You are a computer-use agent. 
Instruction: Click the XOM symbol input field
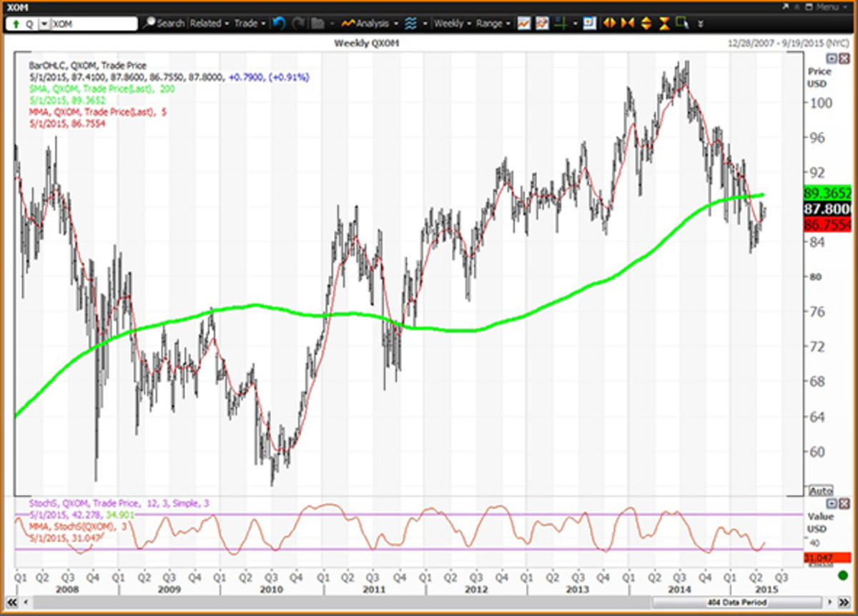click(93, 24)
